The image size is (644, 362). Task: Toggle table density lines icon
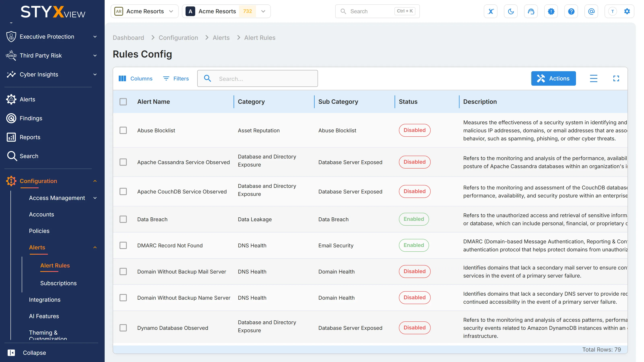[593, 78]
